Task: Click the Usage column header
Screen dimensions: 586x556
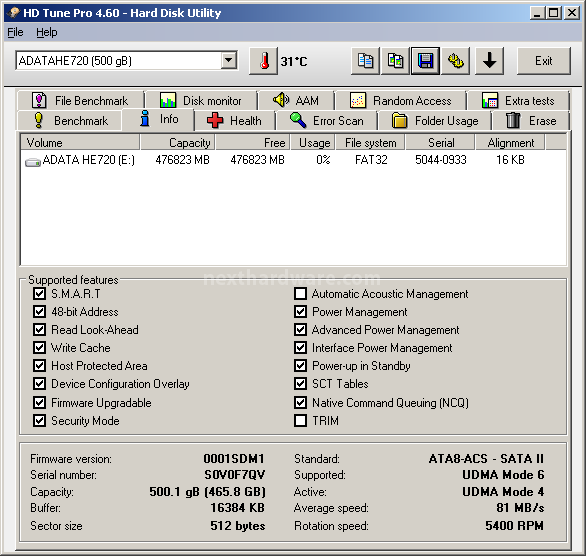Action: point(312,143)
